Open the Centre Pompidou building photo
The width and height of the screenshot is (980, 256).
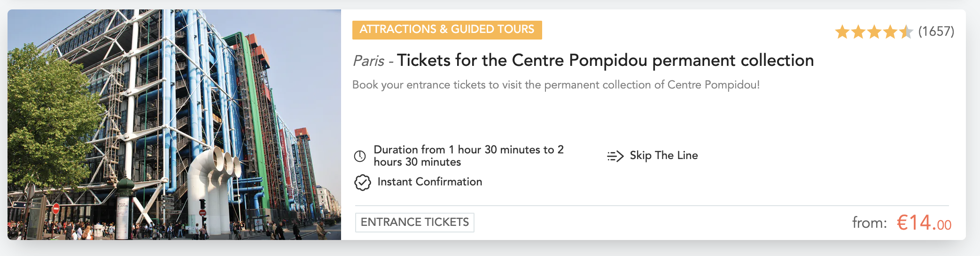(174, 125)
